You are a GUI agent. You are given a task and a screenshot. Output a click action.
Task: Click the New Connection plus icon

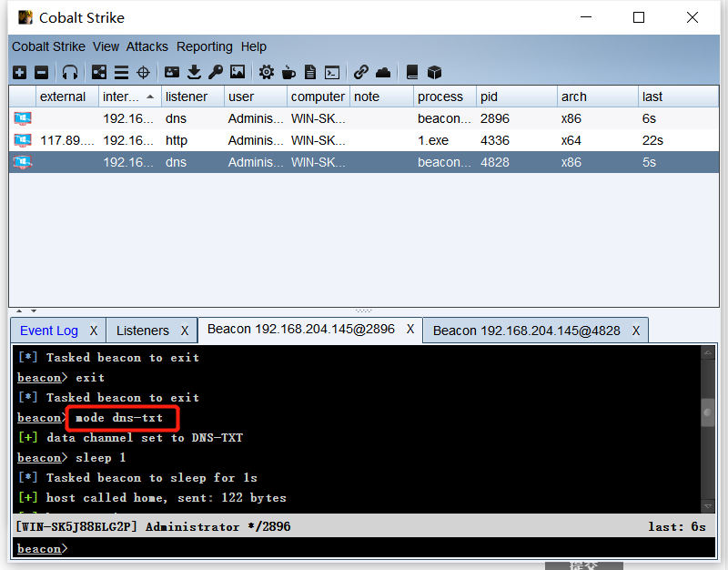click(x=19, y=73)
